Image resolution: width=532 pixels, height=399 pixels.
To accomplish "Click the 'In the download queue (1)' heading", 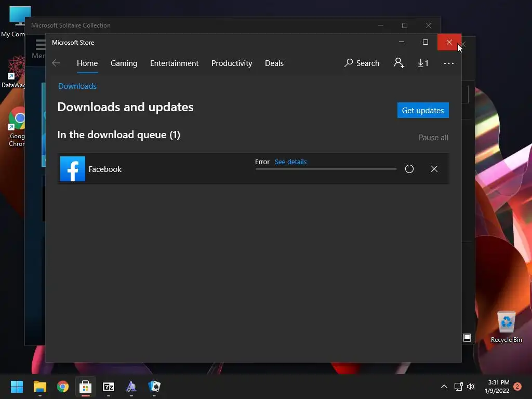I will pyautogui.click(x=119, y=135).
